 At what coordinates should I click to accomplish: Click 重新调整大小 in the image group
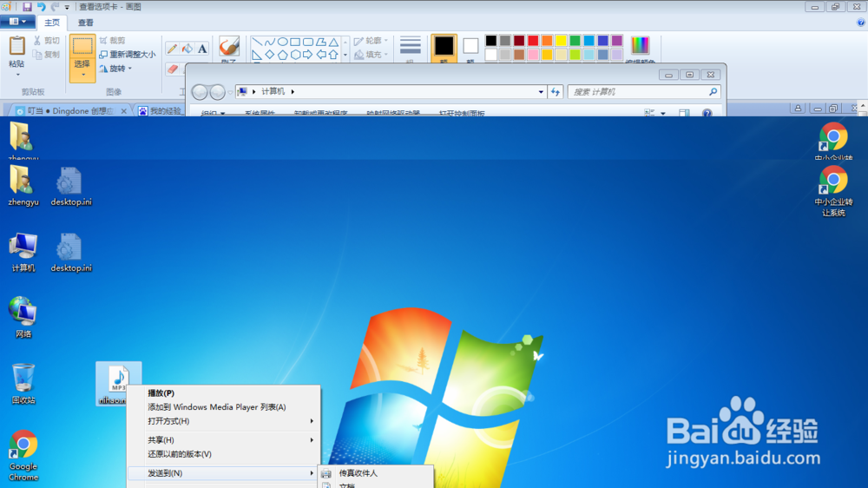coord(128,55)
